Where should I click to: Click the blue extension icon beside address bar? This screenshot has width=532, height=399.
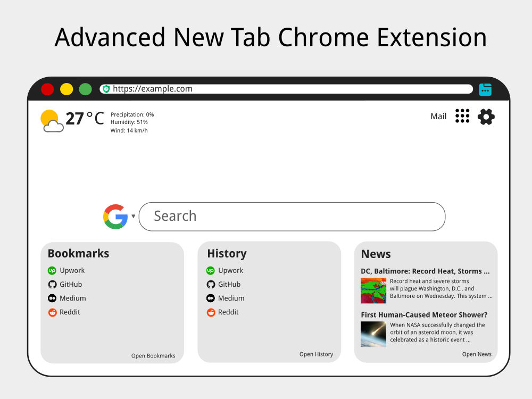(485, 89)
